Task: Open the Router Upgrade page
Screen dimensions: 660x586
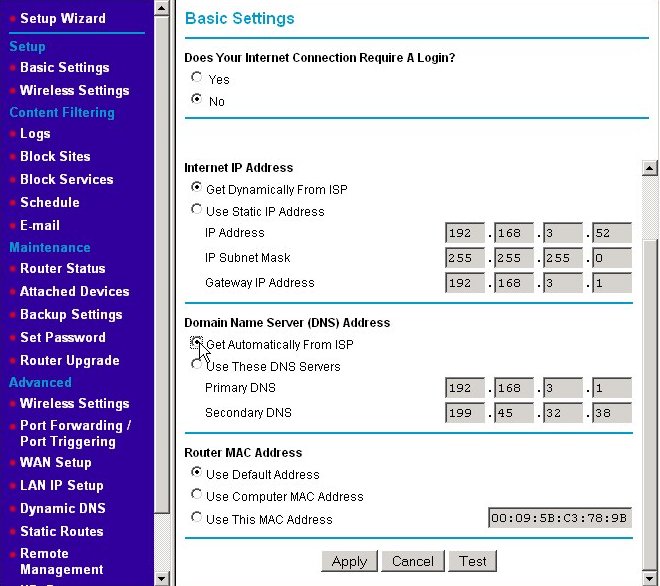Action: 70,360
